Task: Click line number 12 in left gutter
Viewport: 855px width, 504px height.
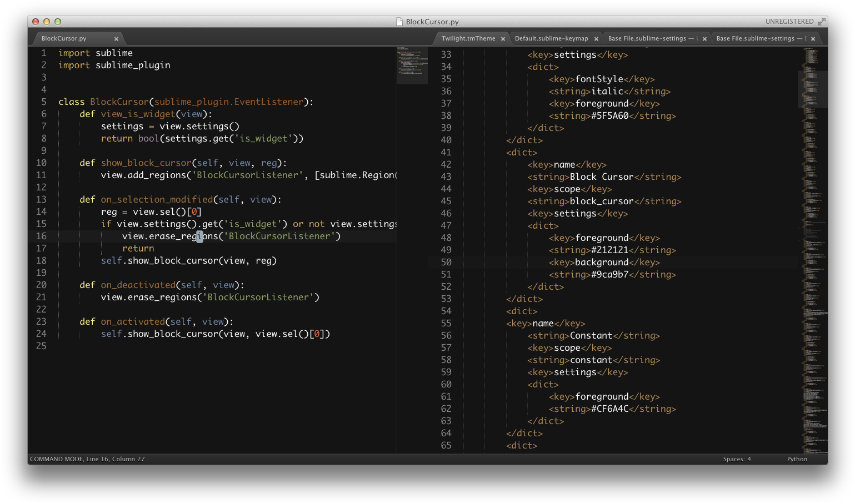Action: point(41,188)
